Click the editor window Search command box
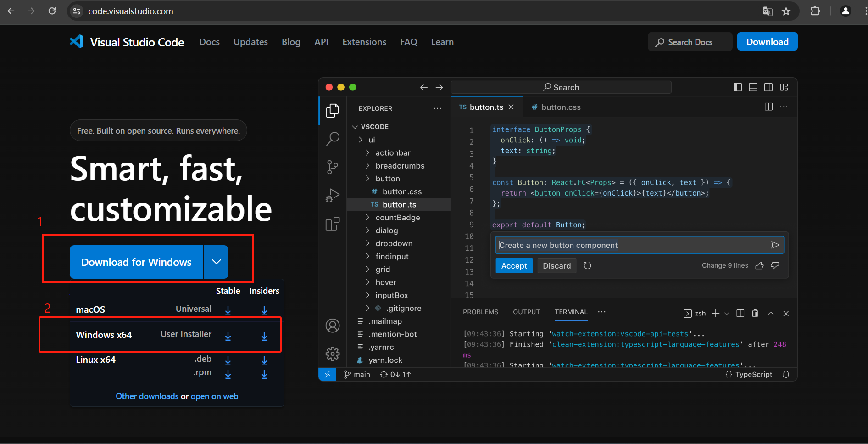Viewport: 868px width, 444px height. 561,87
